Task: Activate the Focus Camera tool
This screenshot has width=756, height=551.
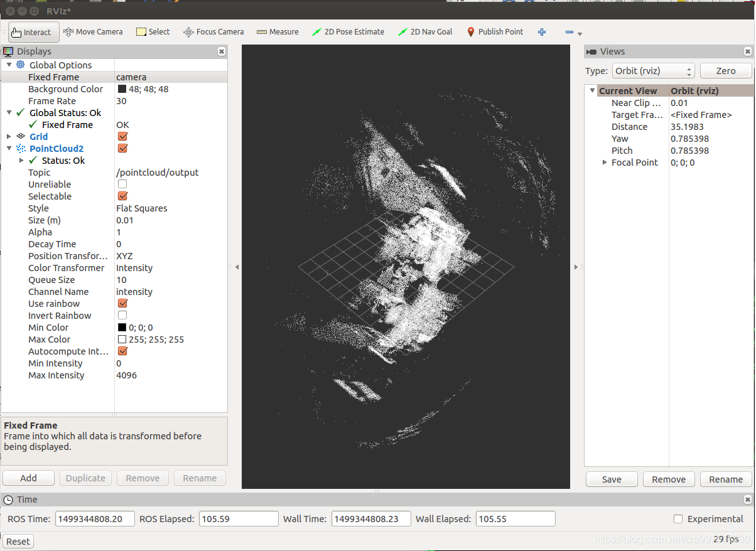Action: [x=213, y=32]
